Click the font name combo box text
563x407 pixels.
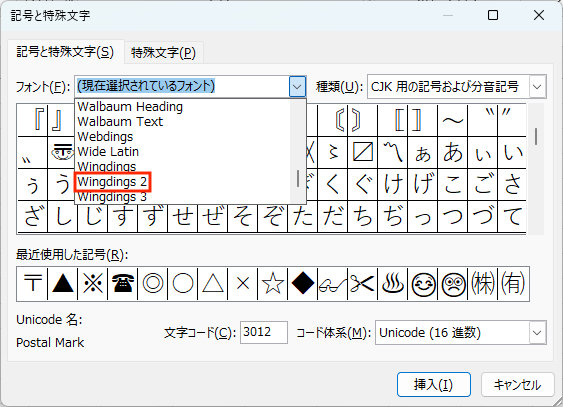pos(181,86)
